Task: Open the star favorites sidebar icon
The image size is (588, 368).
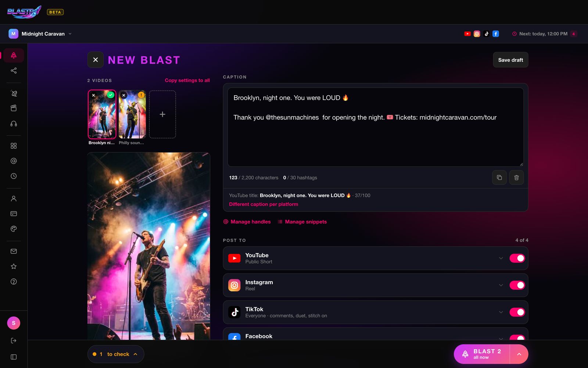Action: tap(14, 266)
